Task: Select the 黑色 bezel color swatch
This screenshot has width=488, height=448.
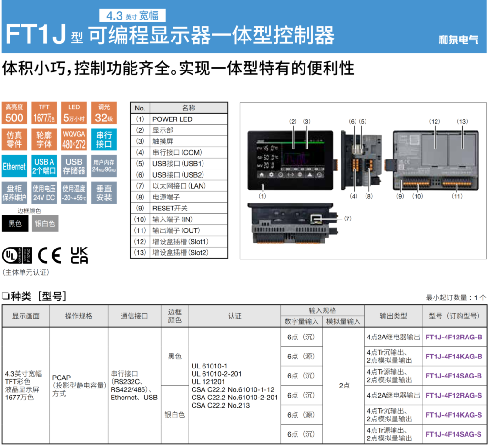Action: point(15,223)
